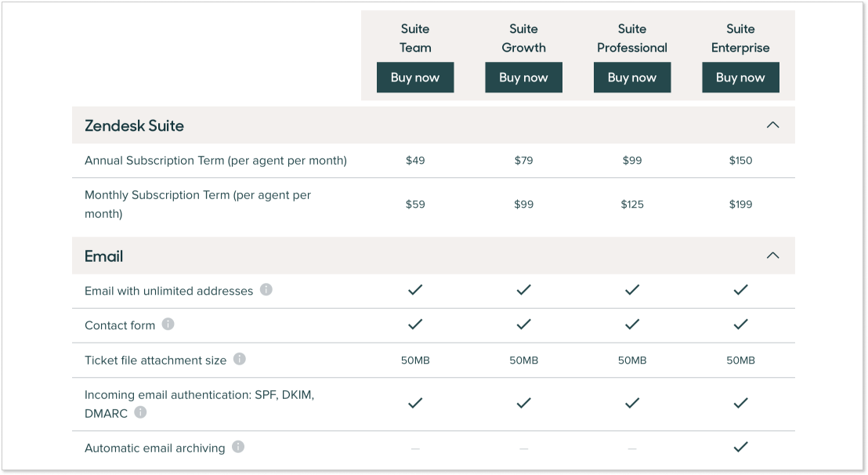
Task: Click Buy now under Suite Professional
Action: (632, 78)
